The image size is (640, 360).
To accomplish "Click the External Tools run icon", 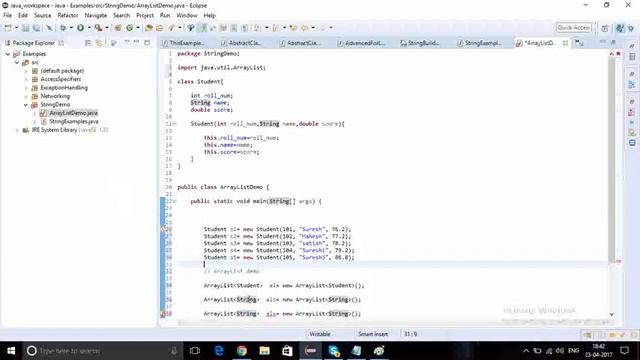I will click(x=98, y=28).
